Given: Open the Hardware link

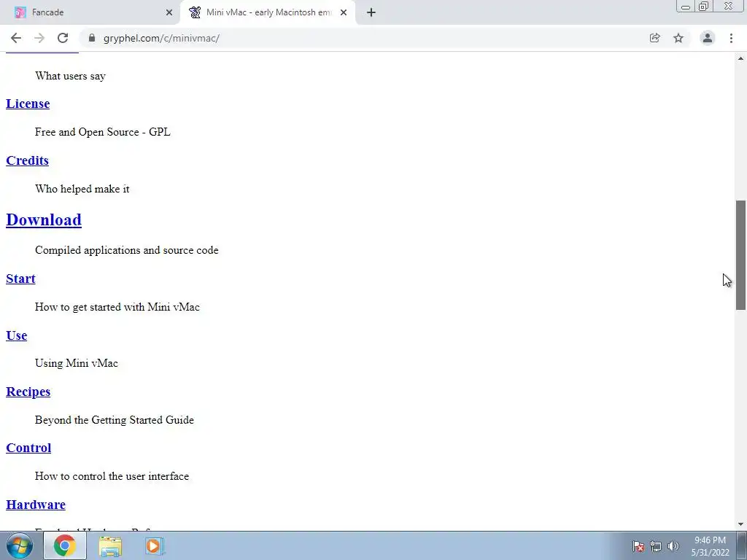Looking at the screenshot, I should click(36, 505).
